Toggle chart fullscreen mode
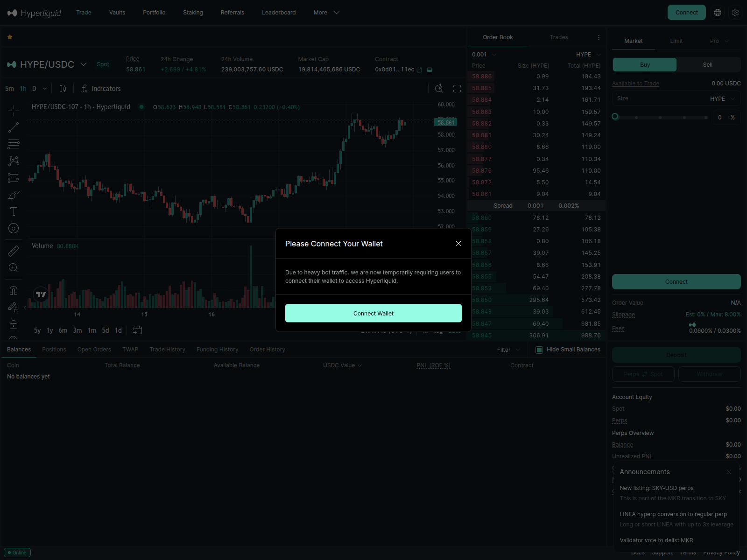 (457, 89)
